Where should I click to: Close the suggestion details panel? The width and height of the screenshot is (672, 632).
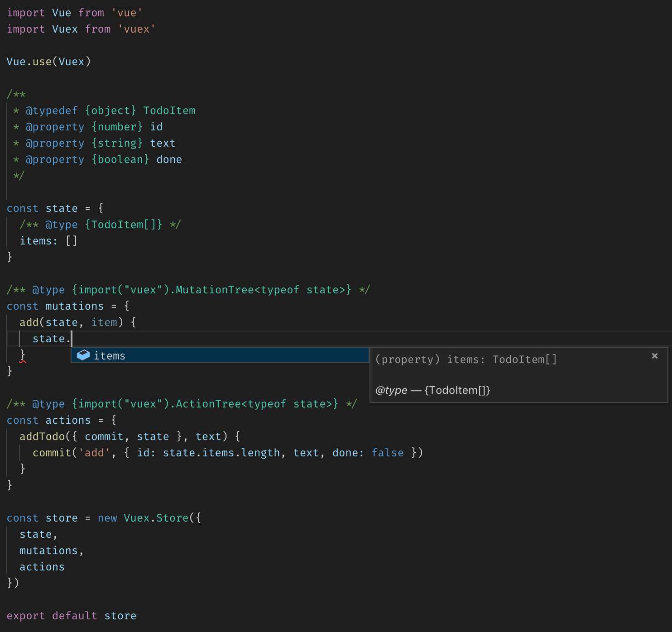pyautogui.click(x=654, y=356)
